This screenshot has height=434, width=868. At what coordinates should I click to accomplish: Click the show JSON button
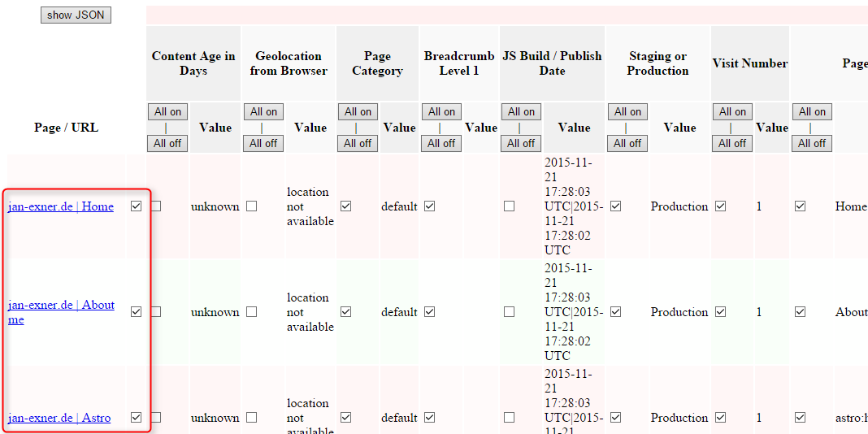[x=76, y=15]
